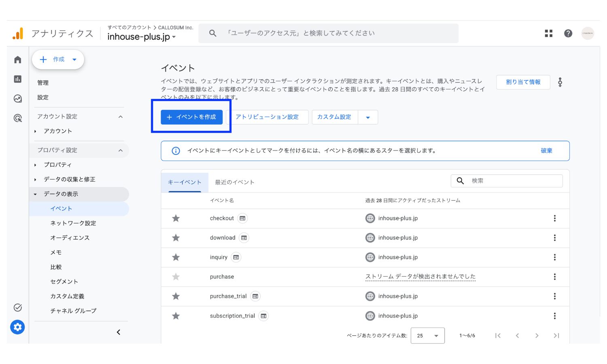Click the top search bar field
Viewport: 607px width, 364px height.
[x=328, y=33]
